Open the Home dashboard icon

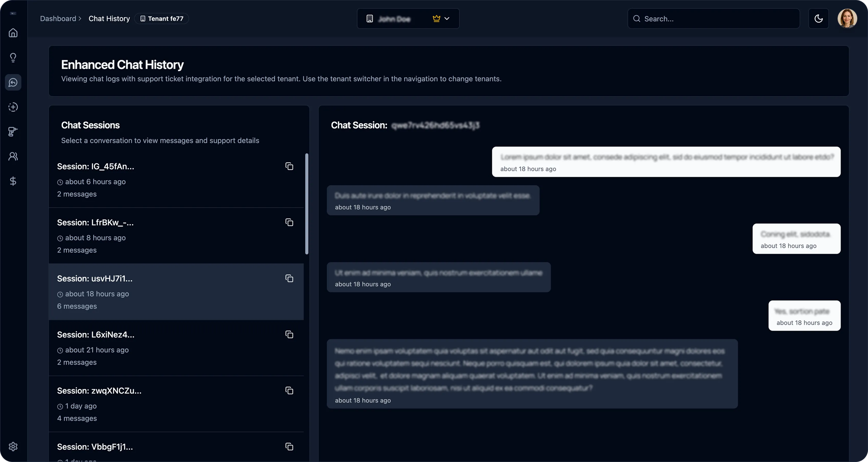click(13, 33)
